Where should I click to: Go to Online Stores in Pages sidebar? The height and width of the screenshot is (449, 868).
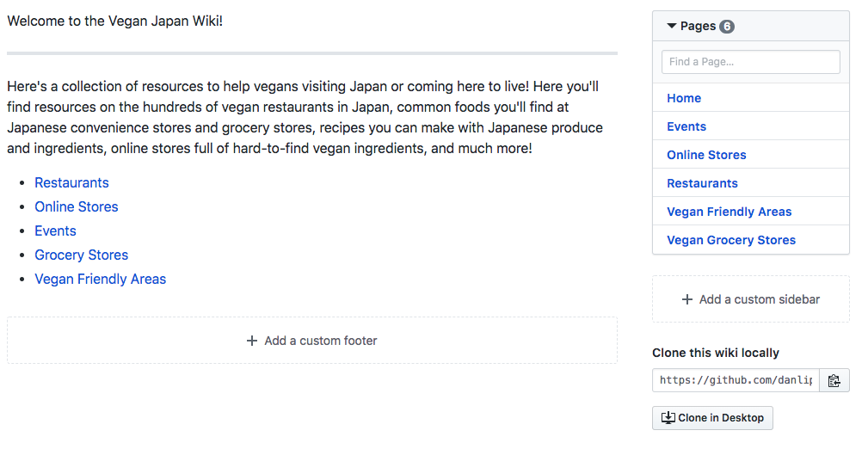[x=706, y=155]
